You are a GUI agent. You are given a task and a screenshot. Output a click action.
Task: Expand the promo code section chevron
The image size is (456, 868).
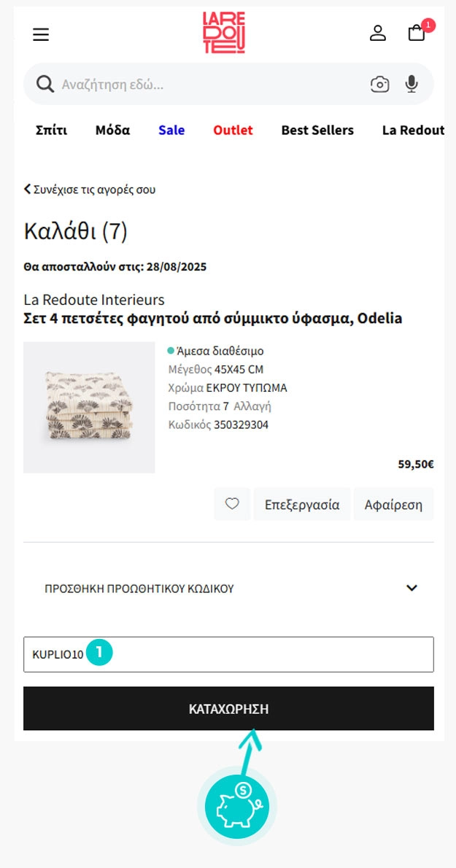point(411,588)
